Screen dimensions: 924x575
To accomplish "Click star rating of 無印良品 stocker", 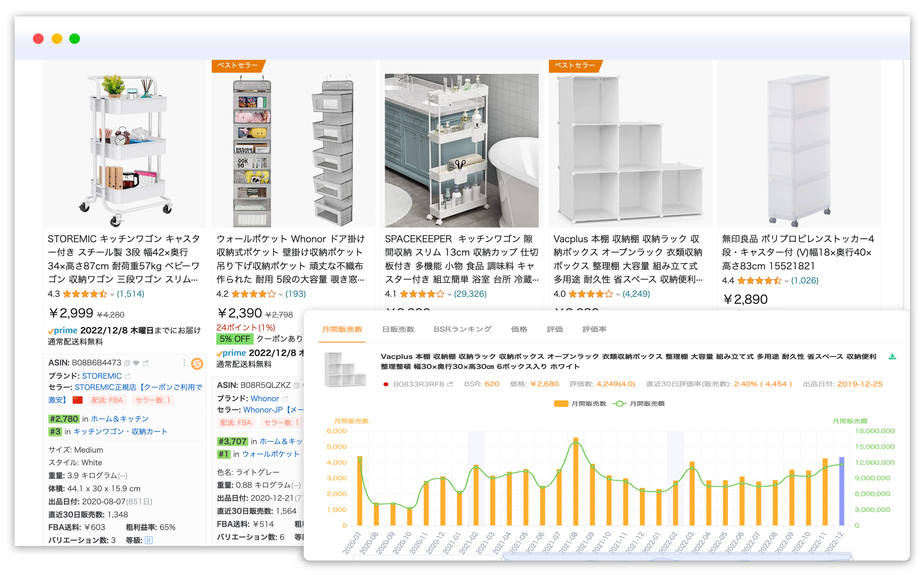I will pos(759,280).
